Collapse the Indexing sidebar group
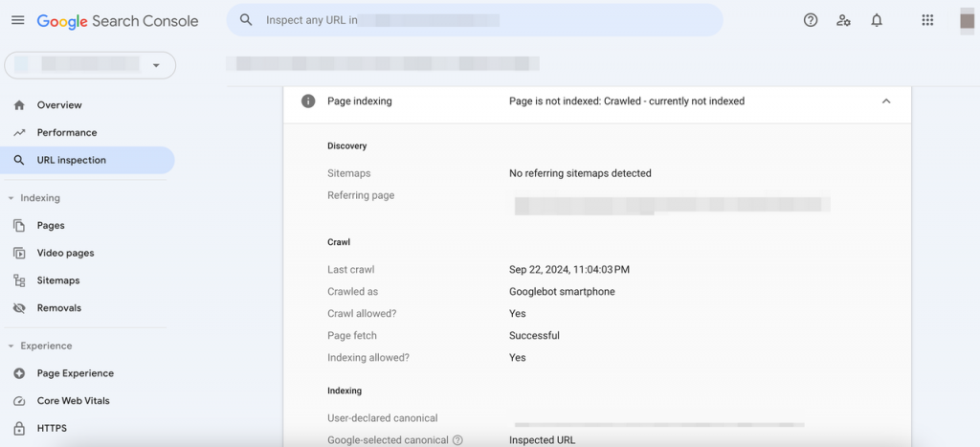The height and width of the screenshot is (447, 980). coord(11,198)
